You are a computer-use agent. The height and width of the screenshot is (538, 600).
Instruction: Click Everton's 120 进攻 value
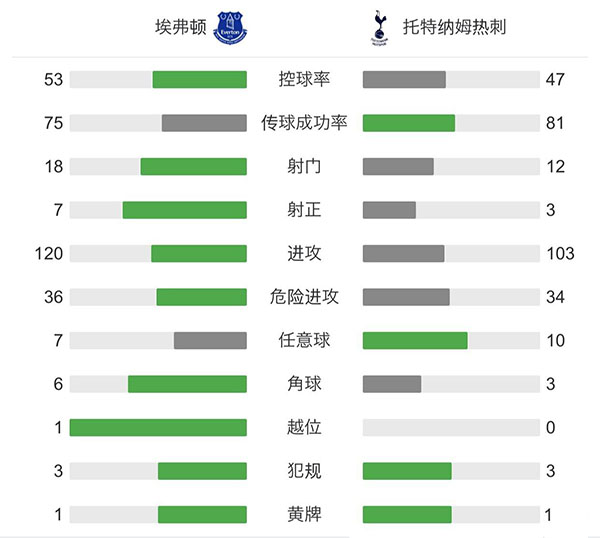coord(48,253)
